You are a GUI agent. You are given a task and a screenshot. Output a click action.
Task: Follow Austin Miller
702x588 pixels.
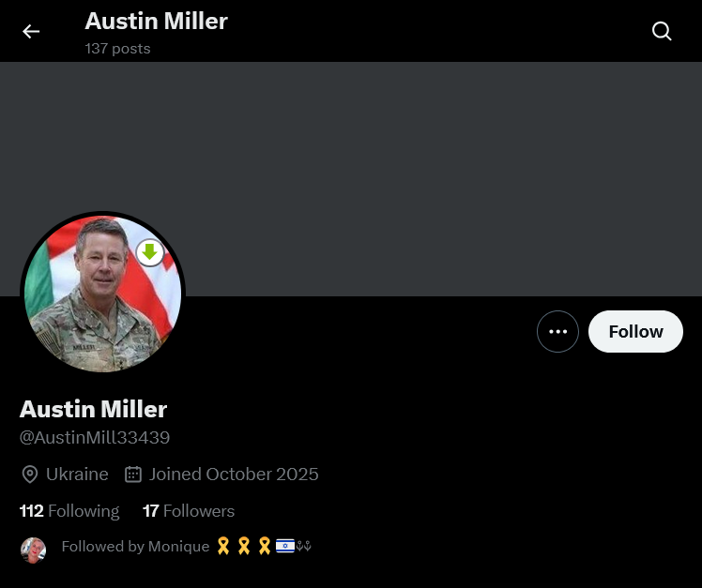click(635, 332)
